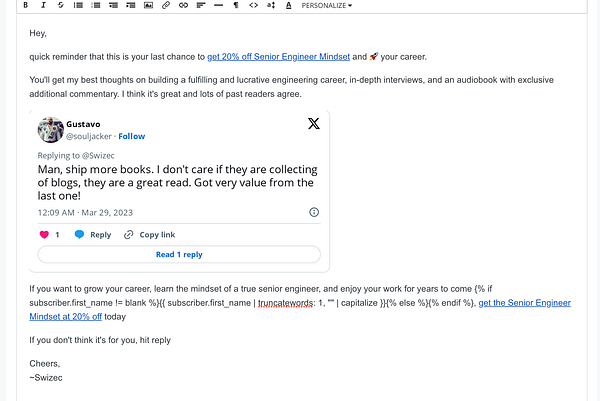Click the tweet info icon
Viewport: 600px width, 401px height.
[x=314, y=212]
